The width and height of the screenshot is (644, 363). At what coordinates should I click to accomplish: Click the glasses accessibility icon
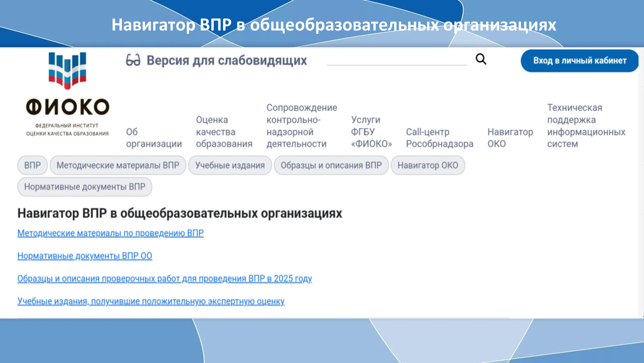click(133, 60)
